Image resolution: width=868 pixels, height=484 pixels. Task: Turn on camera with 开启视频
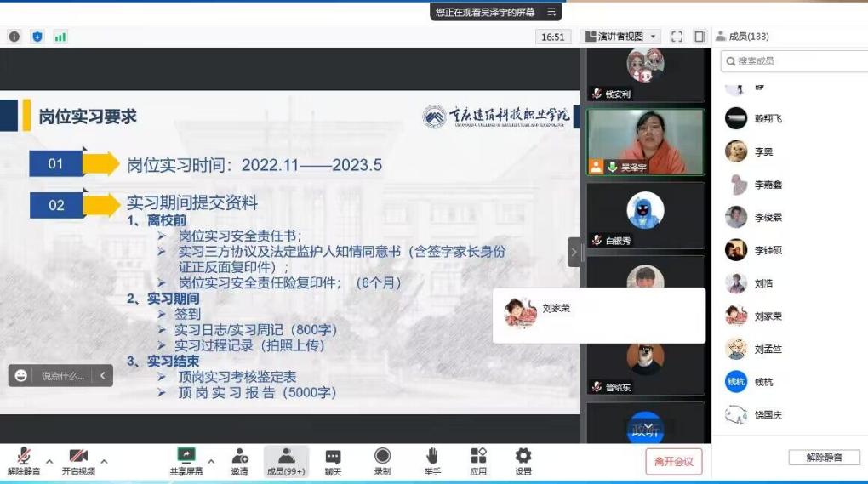click(78, 461)
